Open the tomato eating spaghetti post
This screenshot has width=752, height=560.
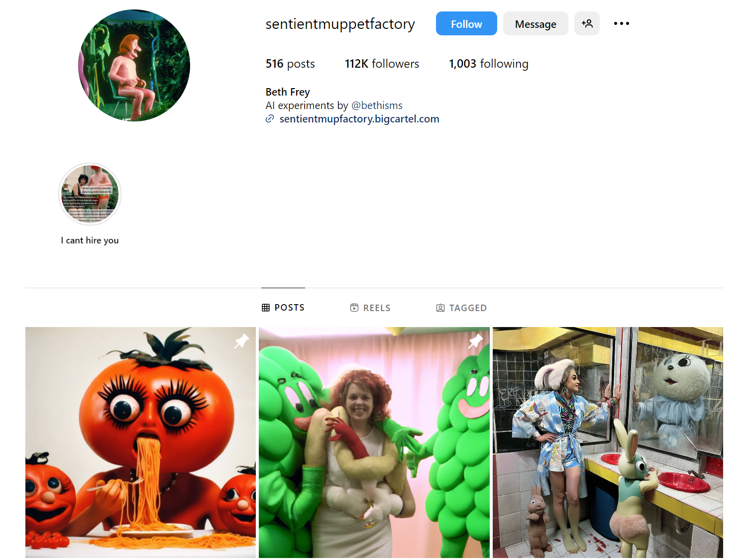click(140, 442)
